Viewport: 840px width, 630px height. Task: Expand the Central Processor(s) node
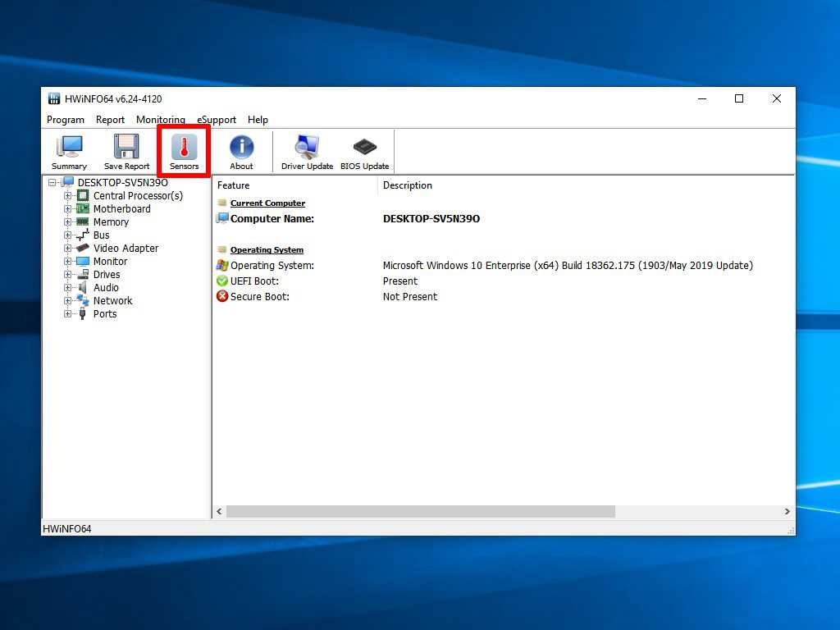coord(68,196)
